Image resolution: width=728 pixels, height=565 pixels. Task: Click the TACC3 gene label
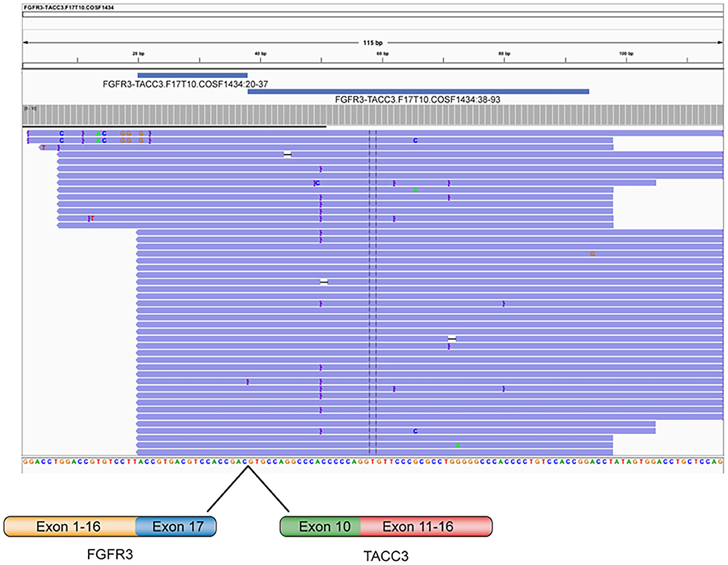[x=385, y=556]
